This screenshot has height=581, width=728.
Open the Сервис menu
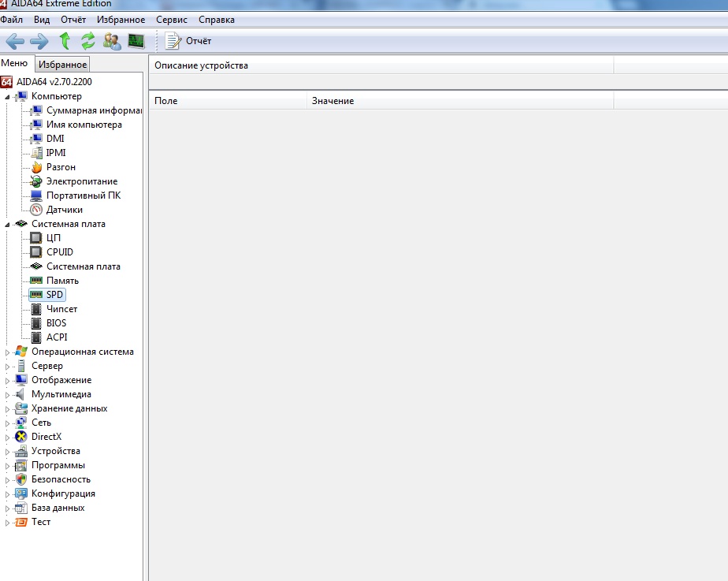[172, 20]
